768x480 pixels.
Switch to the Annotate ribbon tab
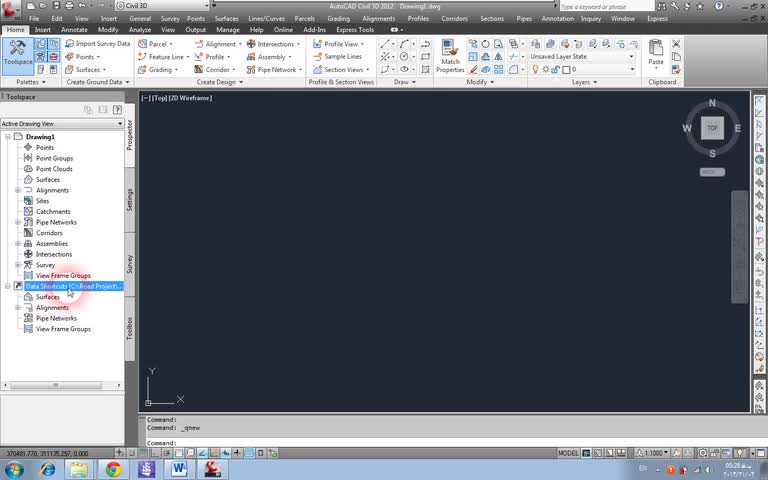[74, 30]
